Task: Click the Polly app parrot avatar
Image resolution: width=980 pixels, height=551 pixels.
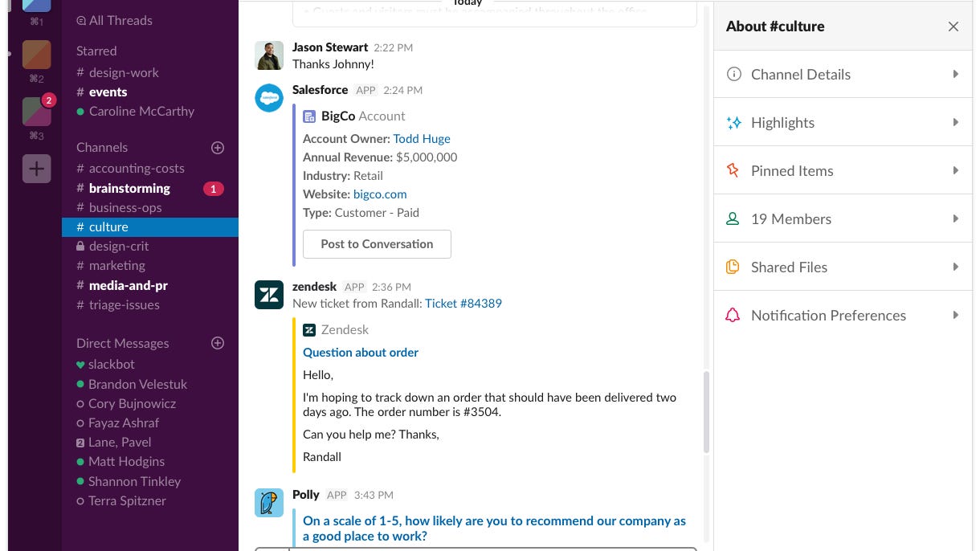Action: click(x=269, y=503)
